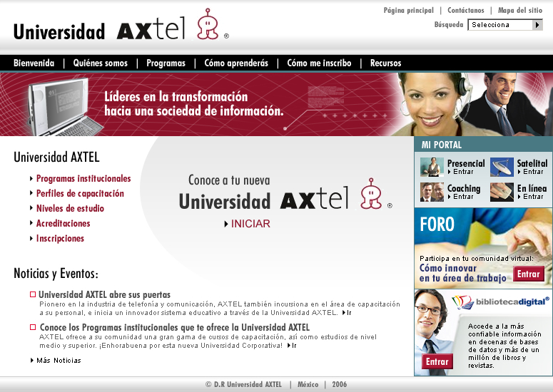Click the Coaching thumbnail image
553x392 pixels.
(x=432, y=192)
